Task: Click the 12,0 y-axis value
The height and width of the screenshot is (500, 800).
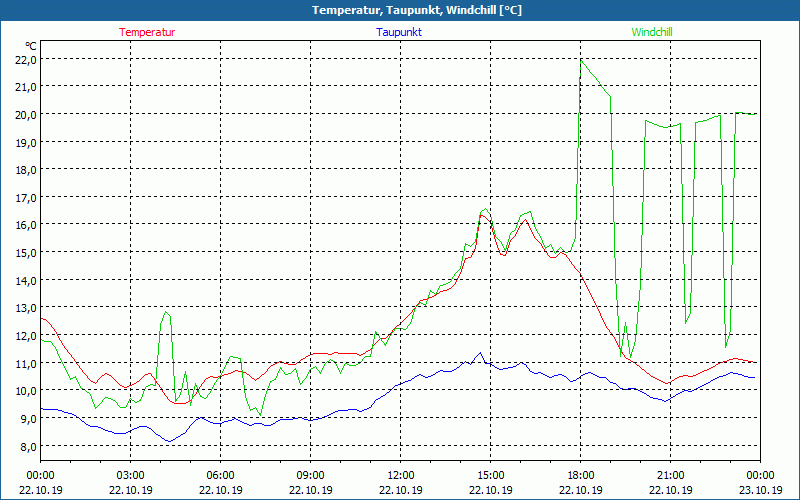Action: point(27,336)
